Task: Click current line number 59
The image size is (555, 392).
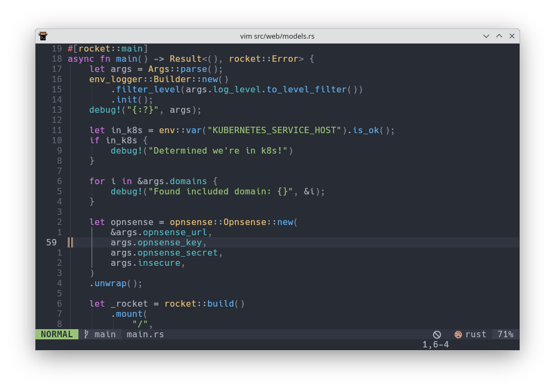Action: click(x=52, y=243)
